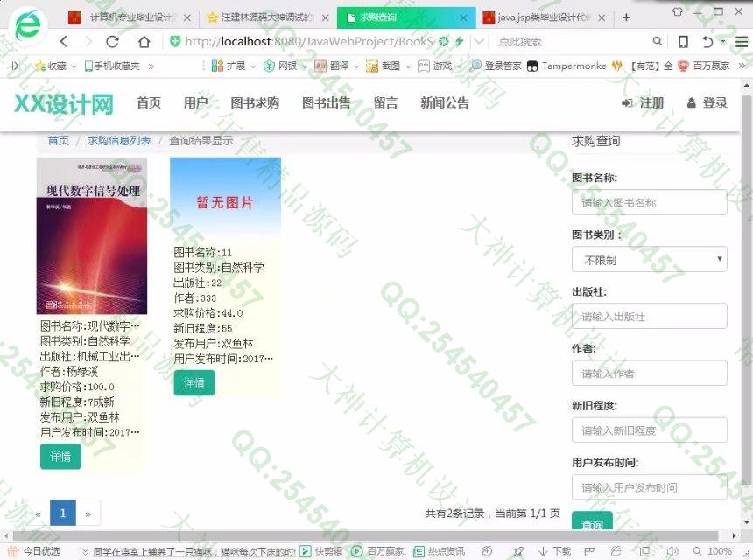Click the 登录 login link
The width and height of the screenshot is (753, 560).
[x=707, y=102]
